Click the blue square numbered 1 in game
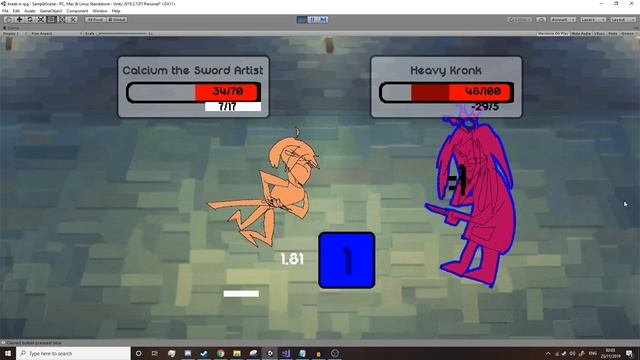The width and height of the screenshot is (640, 360). [347, 260]
